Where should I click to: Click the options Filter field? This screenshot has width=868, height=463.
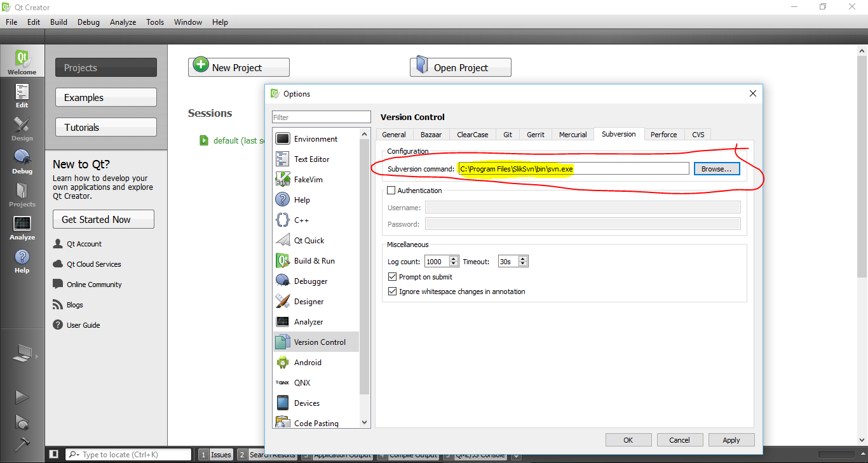click(x=322, y=117)
